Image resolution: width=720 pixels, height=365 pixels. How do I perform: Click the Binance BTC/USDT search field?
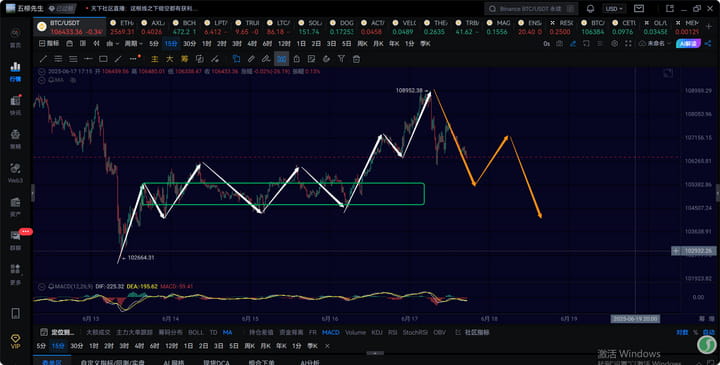tap(531, 9)
